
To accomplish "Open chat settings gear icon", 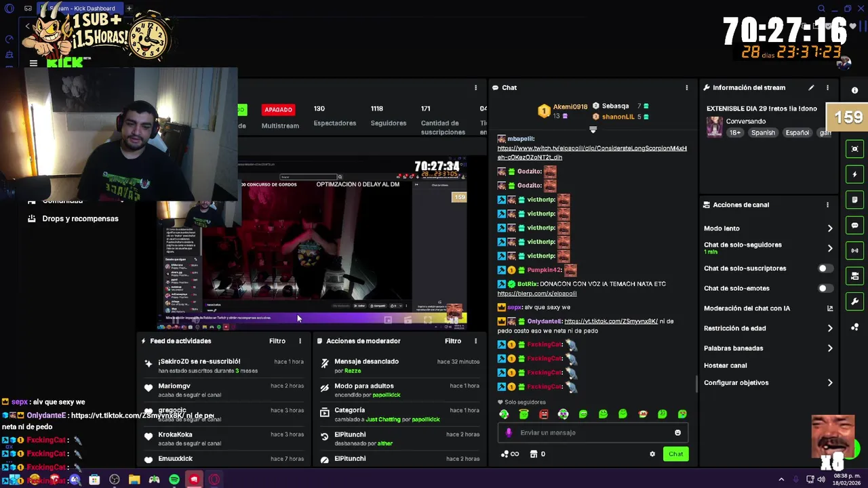I will 652,454.
